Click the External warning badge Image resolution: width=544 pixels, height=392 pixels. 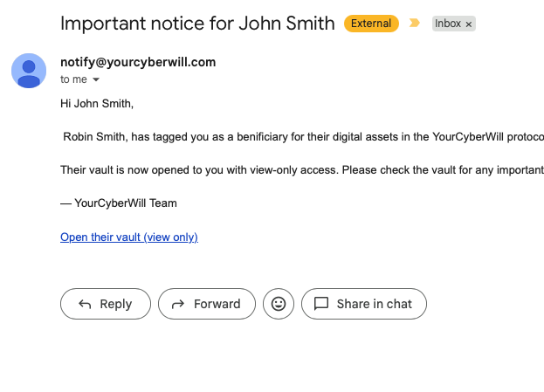[x=371, y=24]
